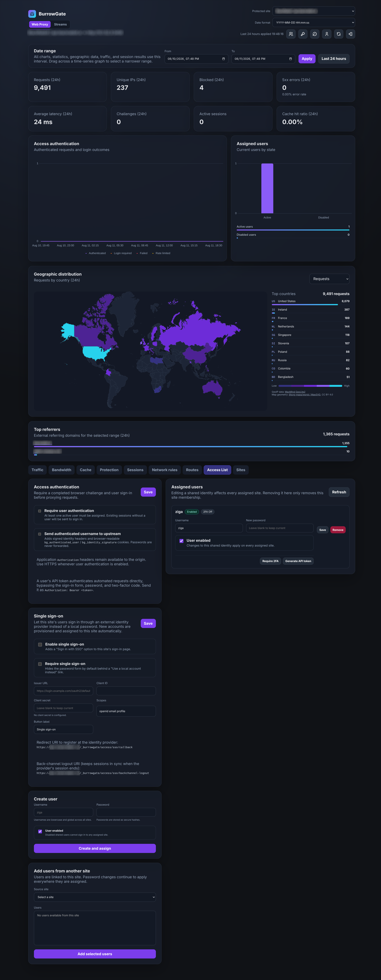
Task: Click the key icon button
Action: click(x=303, y=34)
